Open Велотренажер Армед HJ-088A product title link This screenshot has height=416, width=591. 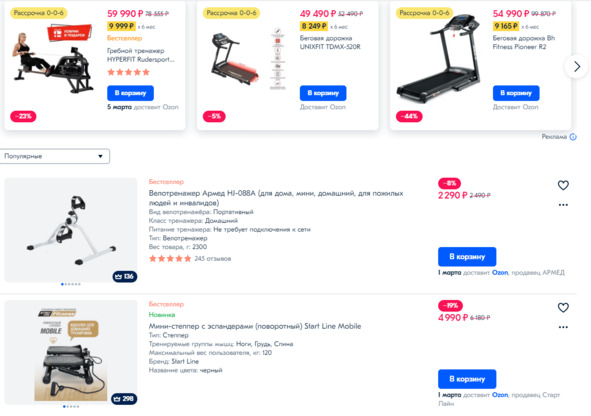pos(276,198)
